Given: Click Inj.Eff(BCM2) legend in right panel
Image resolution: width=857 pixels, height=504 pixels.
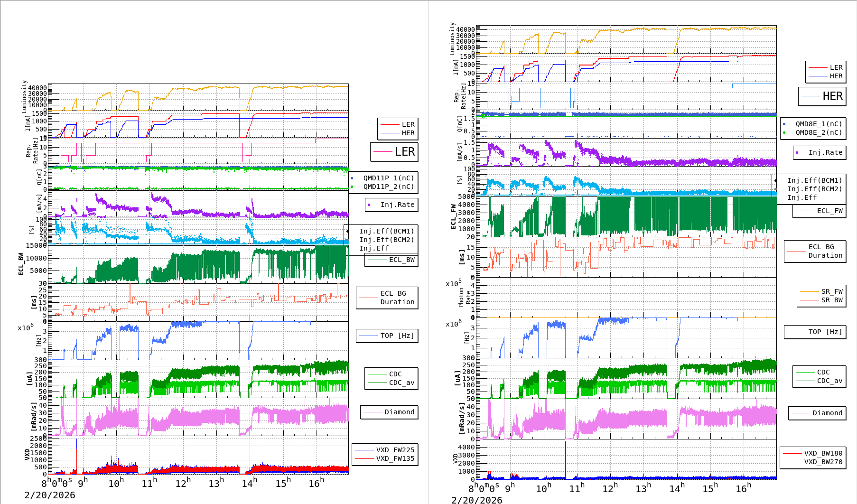Looking at the screenshot, I should (814, 189).
